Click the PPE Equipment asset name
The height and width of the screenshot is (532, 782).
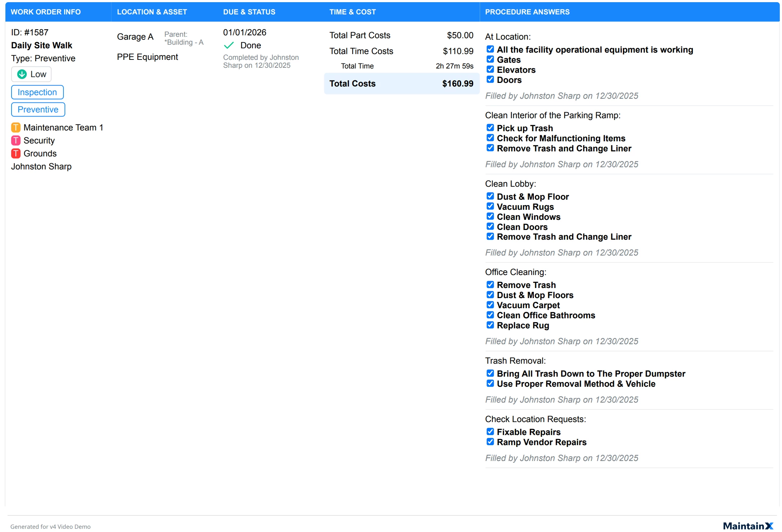(148, 57)
